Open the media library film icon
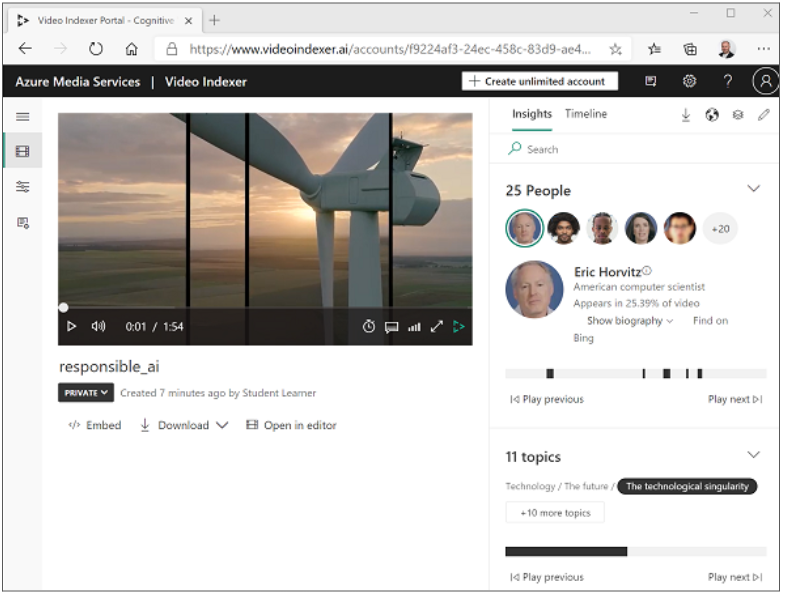 click(x=23, y=151)
